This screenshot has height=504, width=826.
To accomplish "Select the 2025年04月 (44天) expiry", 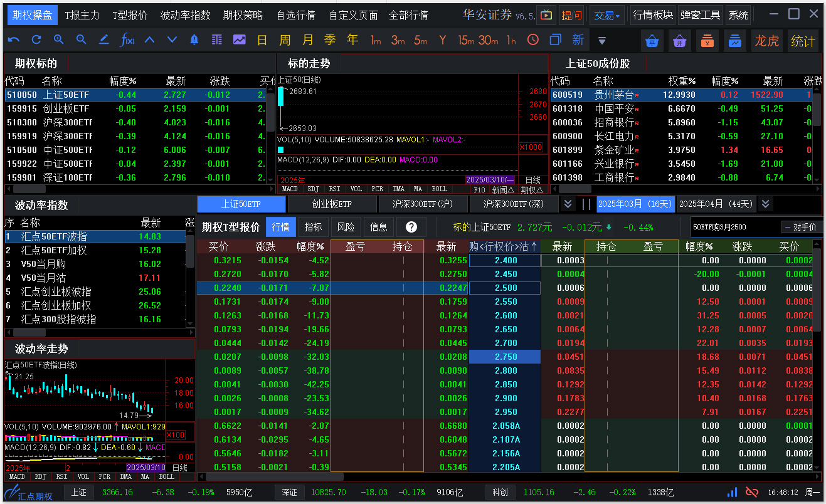I will click(716, 204).
